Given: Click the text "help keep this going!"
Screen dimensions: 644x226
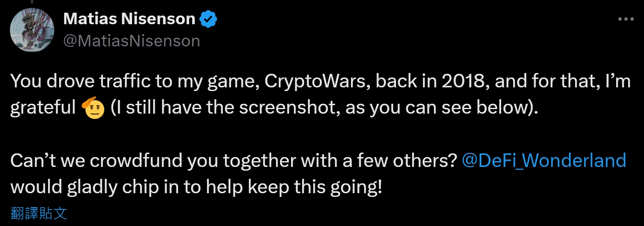Looking at the screenshot, I should point(294,187).
